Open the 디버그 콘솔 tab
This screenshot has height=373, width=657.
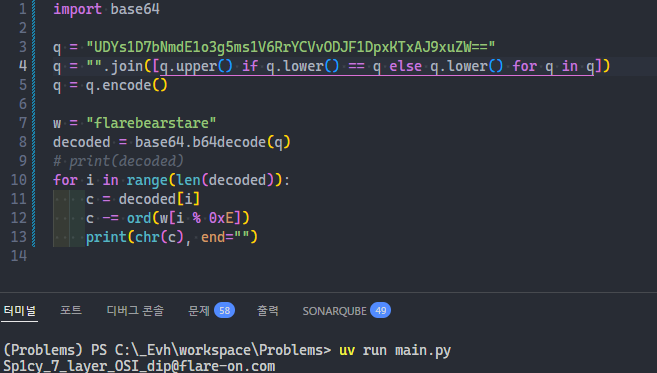(135, 311)
